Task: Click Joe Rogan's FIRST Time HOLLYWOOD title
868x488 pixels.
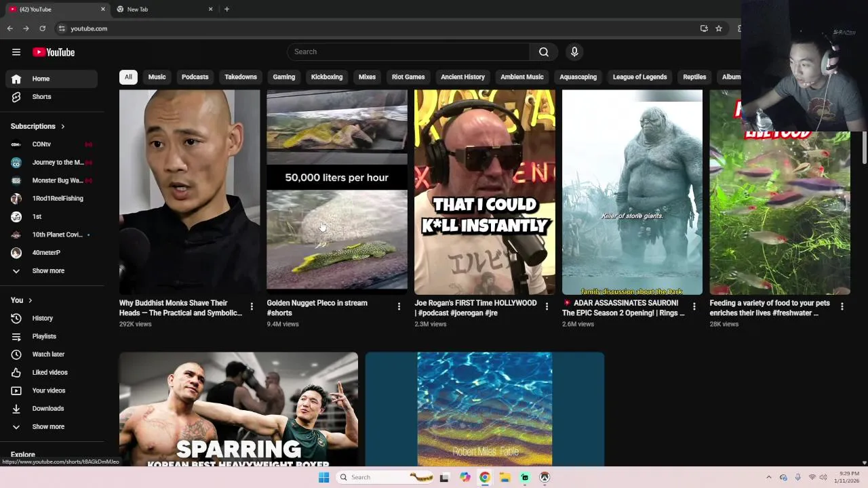Action: 475,308
